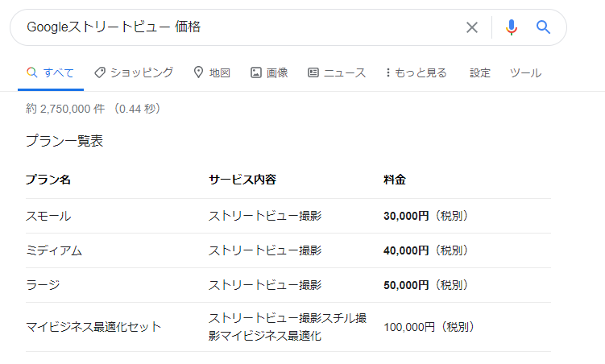This screenshot has height=364, width=605.
Task: Clear the search box with the X icon
Action: coord(472,27)
